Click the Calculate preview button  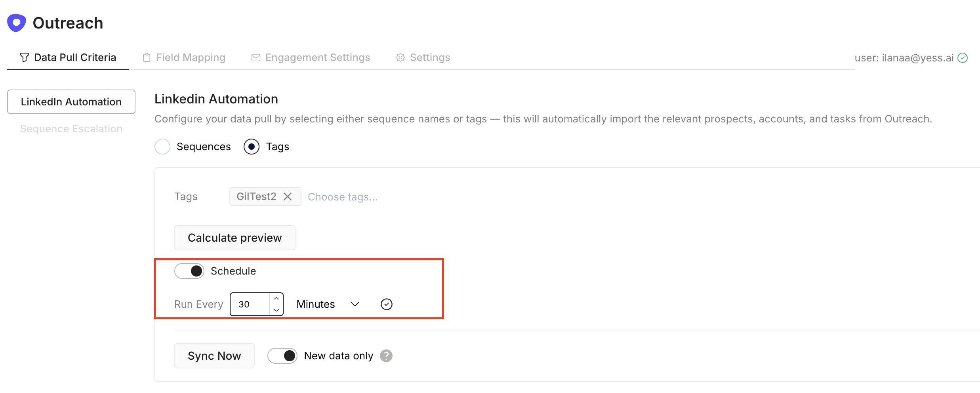tap(235, 238)
